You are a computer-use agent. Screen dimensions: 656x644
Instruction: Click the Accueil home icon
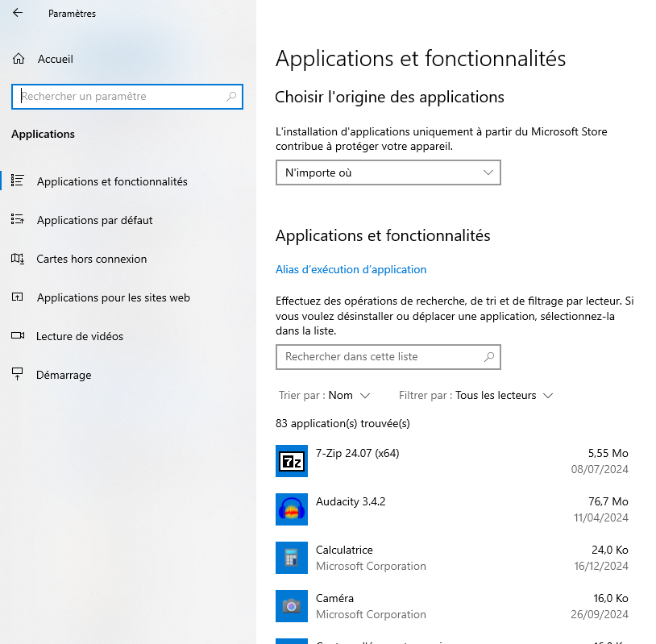click(19, 59)
